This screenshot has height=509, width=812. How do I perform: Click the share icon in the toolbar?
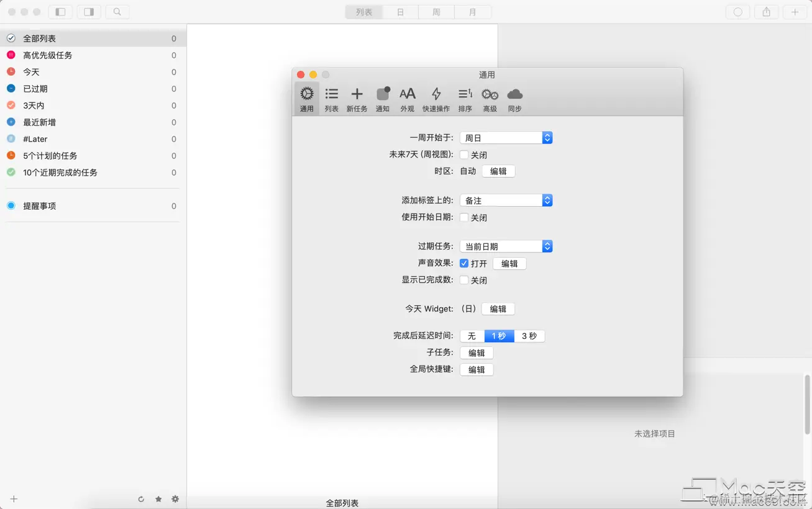tap(767, 12)
